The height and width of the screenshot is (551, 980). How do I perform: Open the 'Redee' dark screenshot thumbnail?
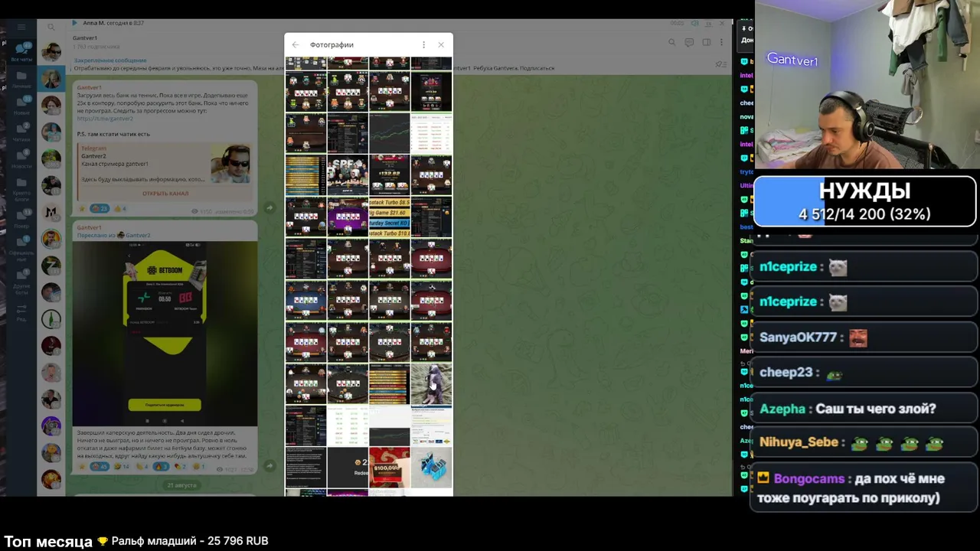click(348, 468)
